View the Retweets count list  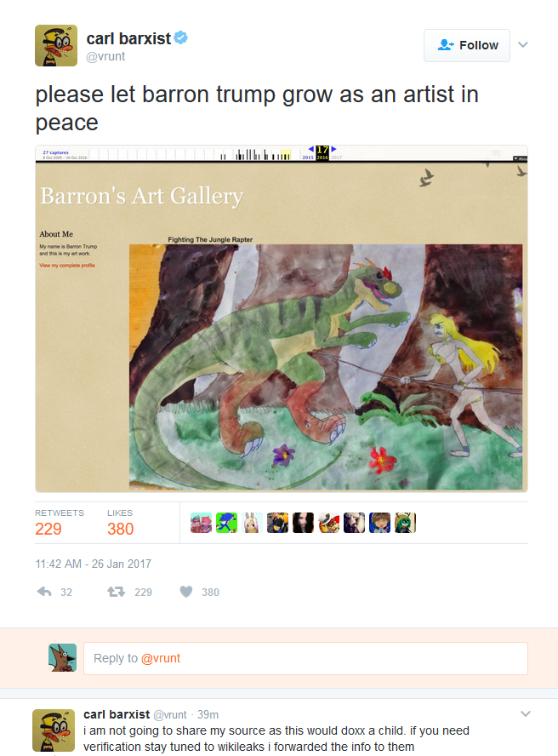tap(59, 523)
